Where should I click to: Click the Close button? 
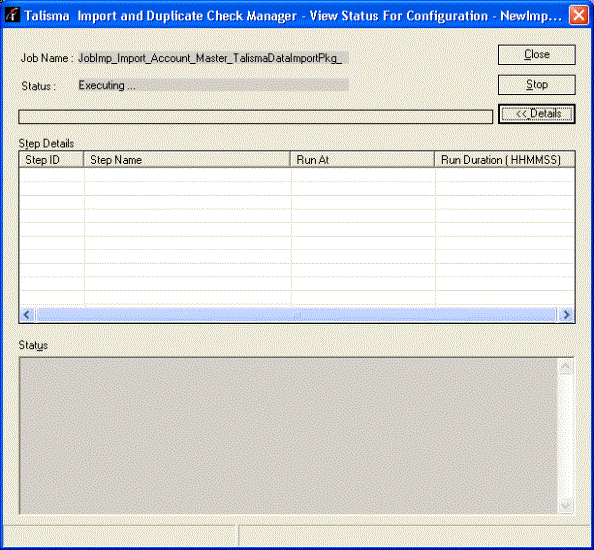tap(536, 55)
